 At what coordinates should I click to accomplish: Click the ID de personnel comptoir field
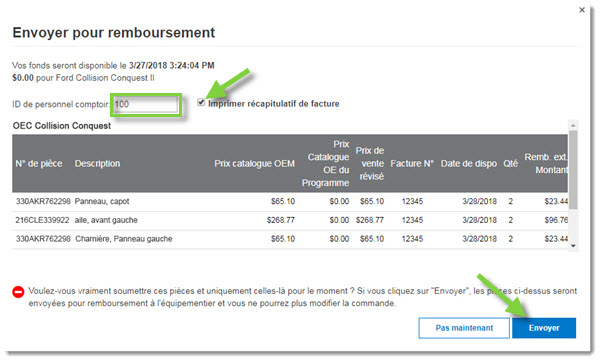(146, 104)
